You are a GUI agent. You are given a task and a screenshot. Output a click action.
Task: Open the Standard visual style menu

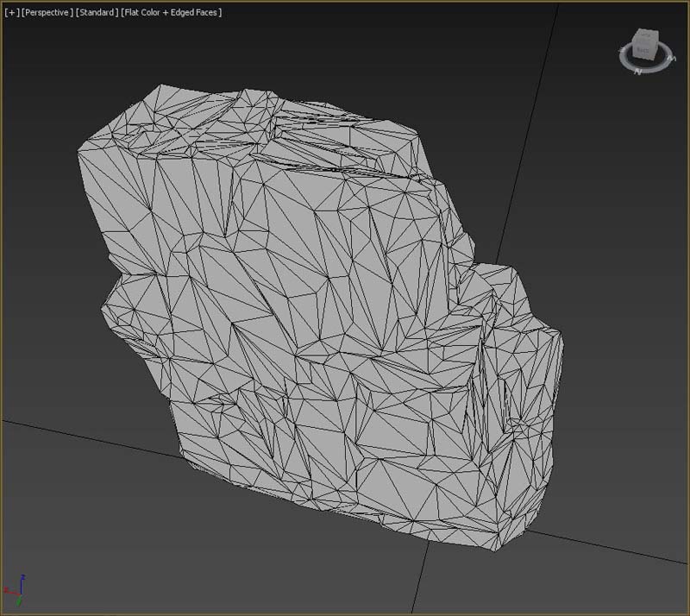[97, 13]
